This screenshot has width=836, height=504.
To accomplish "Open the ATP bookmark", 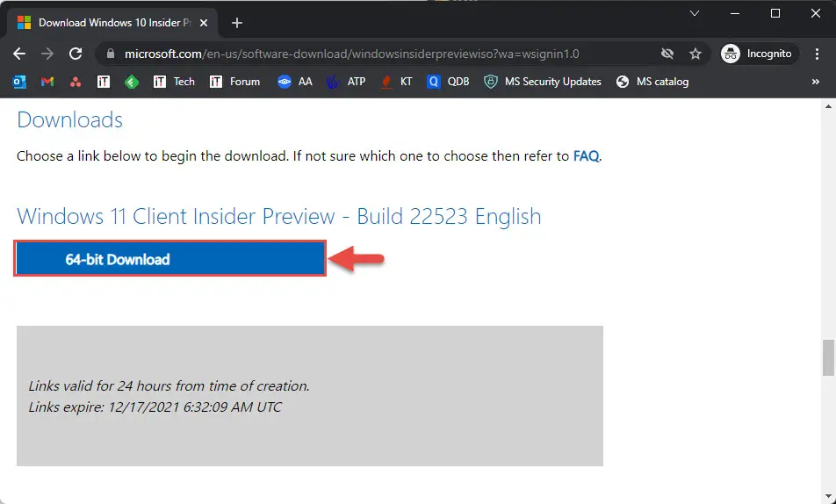I will (x=346, y=82).
